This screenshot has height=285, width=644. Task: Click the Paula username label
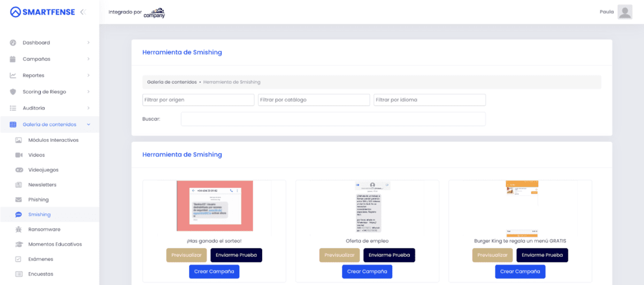click(x=607, y=12)
